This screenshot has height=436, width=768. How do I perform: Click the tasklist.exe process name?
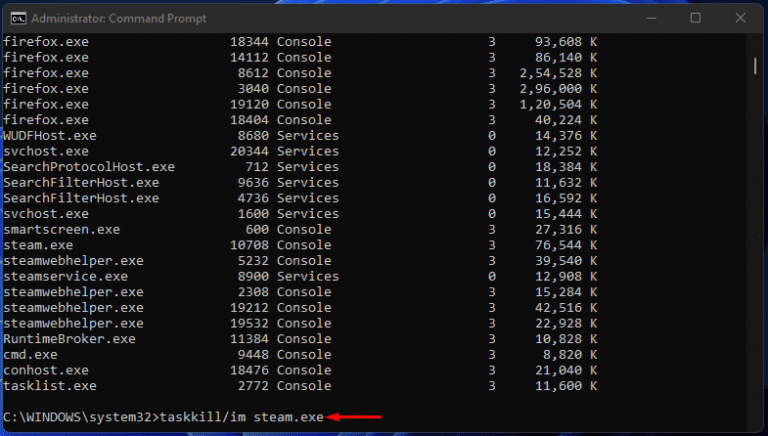tap(50, 386)
